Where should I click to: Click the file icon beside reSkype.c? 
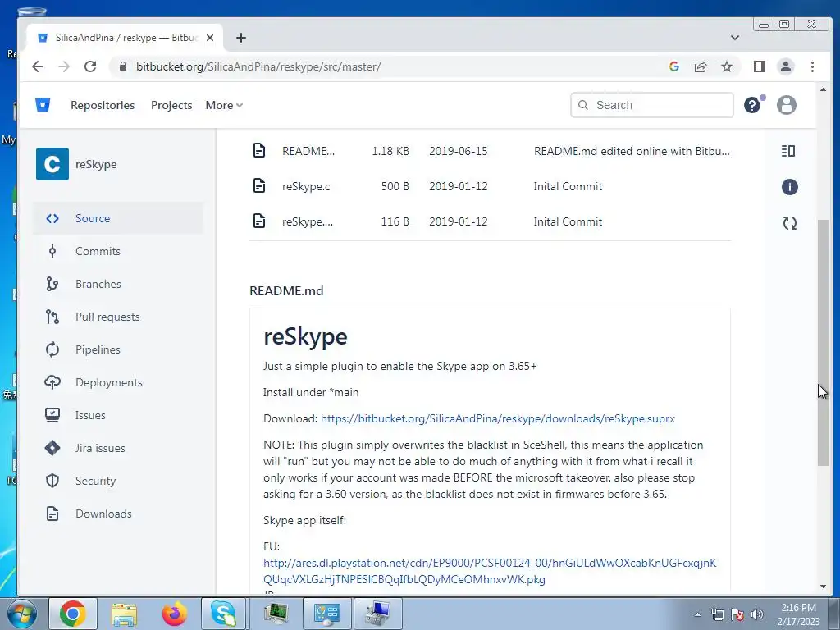coord(259,186)
